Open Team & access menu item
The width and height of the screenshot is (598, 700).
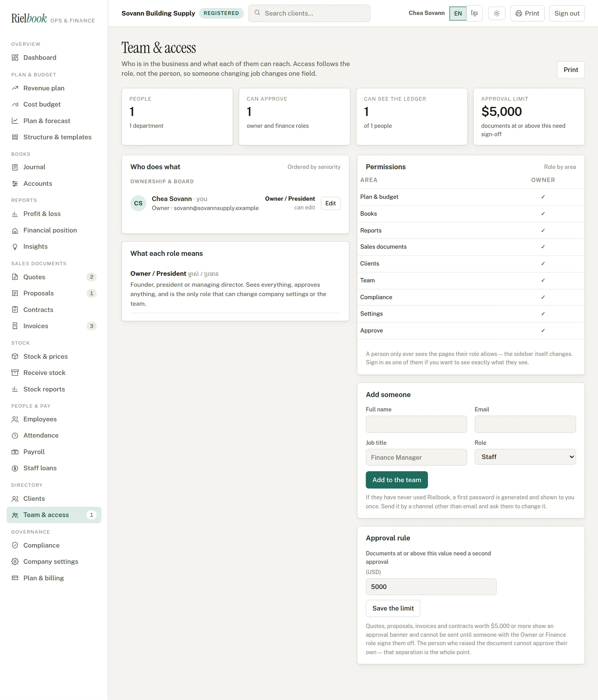click(x=54, y=515)
